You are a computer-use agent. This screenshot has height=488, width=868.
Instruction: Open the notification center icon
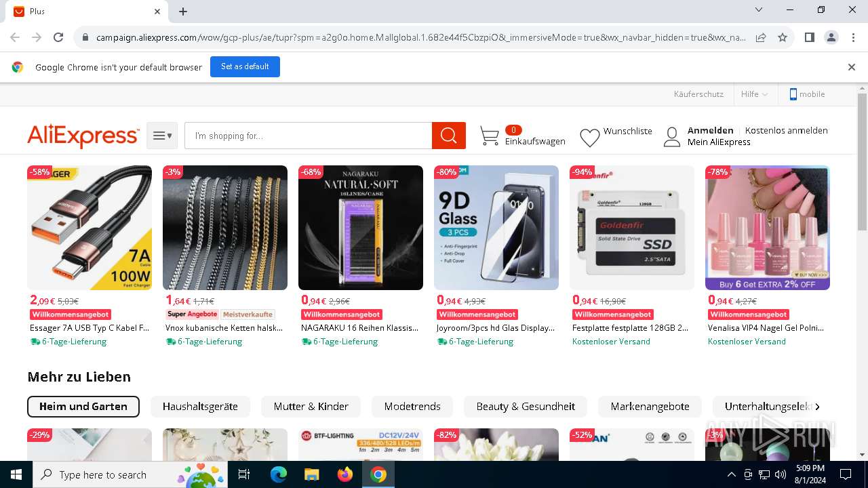846,474
